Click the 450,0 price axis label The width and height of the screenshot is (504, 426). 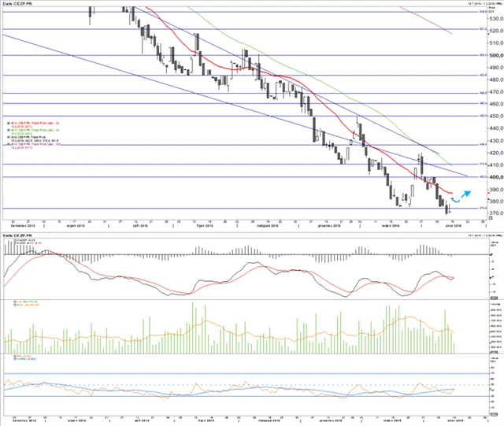(x=496, y=116)
